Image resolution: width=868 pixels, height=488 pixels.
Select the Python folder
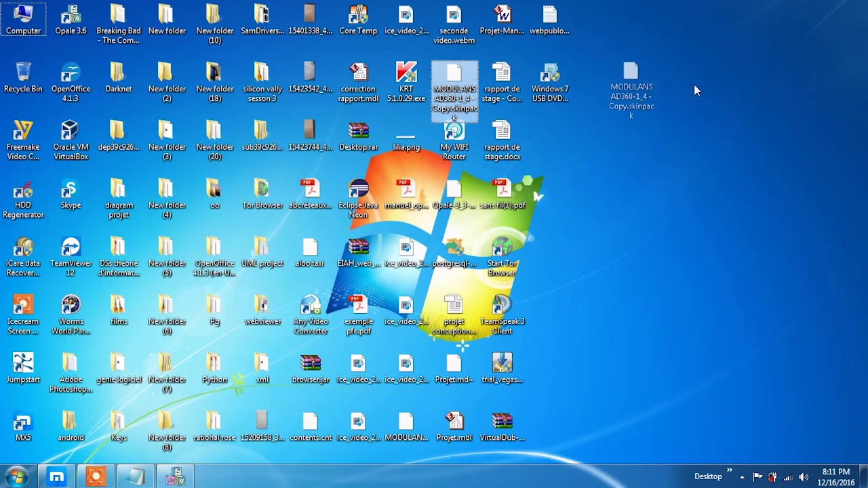(x=214, y=369)
